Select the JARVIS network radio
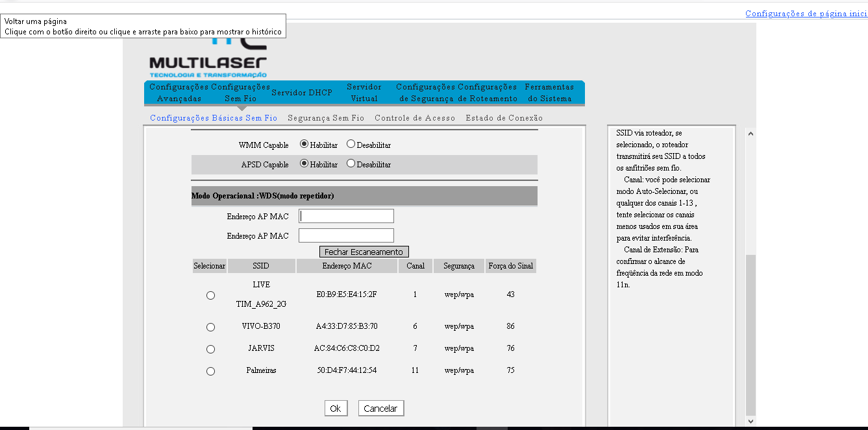The height and width of the screenshot is (430, 868). 210,349
